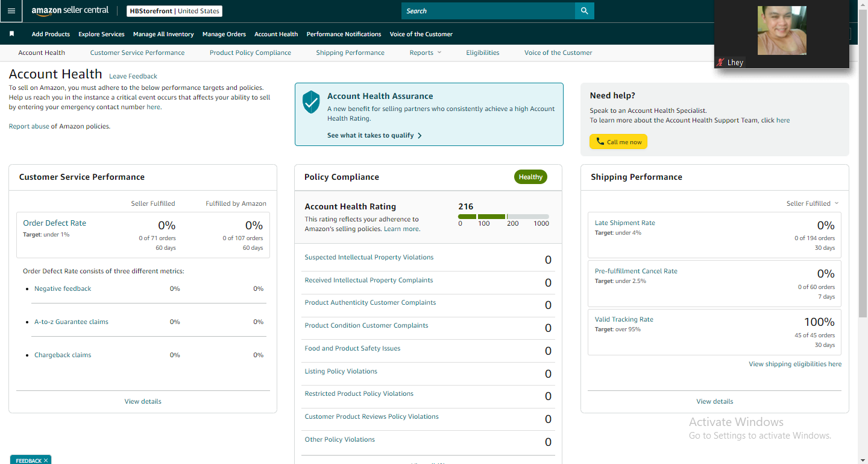Click into the Search input field
Viewport: 868px width, 464px height.
click(x=488, y=11)
